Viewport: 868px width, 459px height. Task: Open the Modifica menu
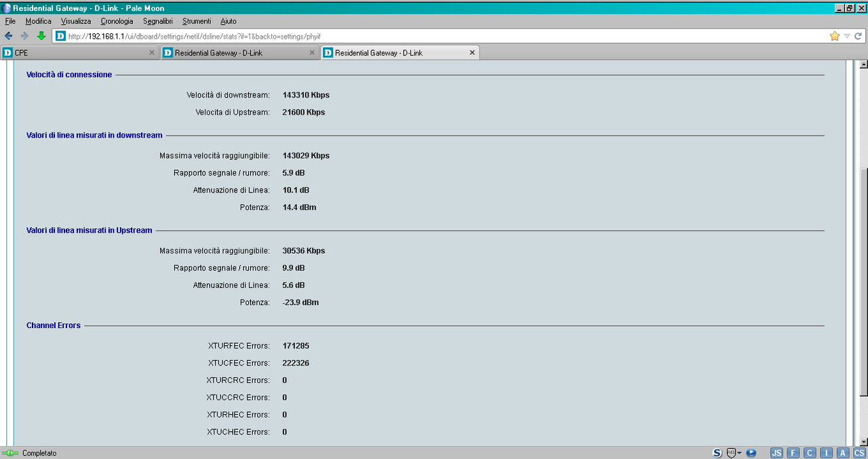point(39,21)
